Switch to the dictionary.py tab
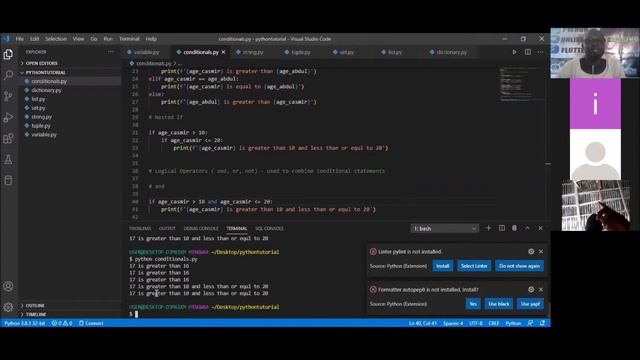The height and width of the screenshot is (360, 640). click(451, 52)
